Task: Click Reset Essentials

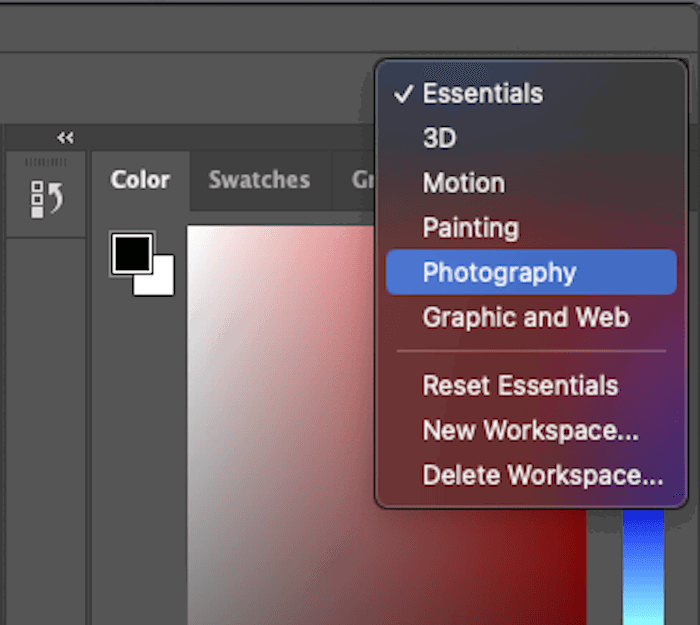Action: pos(531,385)
